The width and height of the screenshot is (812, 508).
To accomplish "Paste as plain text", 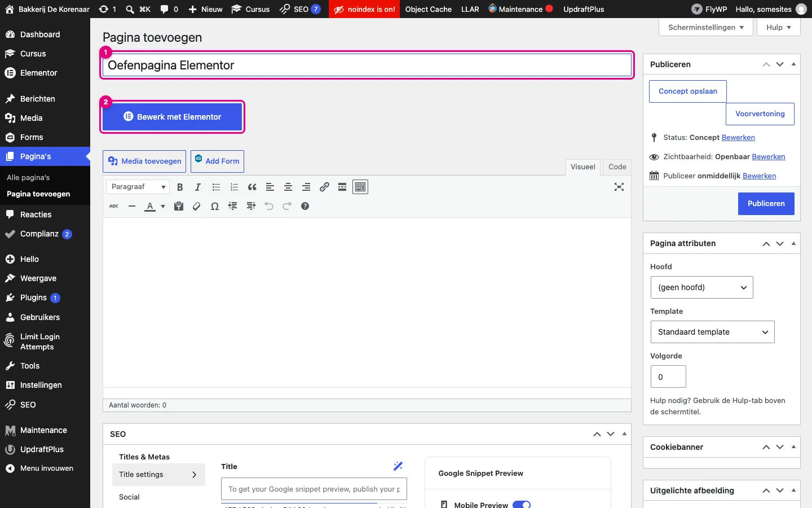I will [x=179, y=206].
